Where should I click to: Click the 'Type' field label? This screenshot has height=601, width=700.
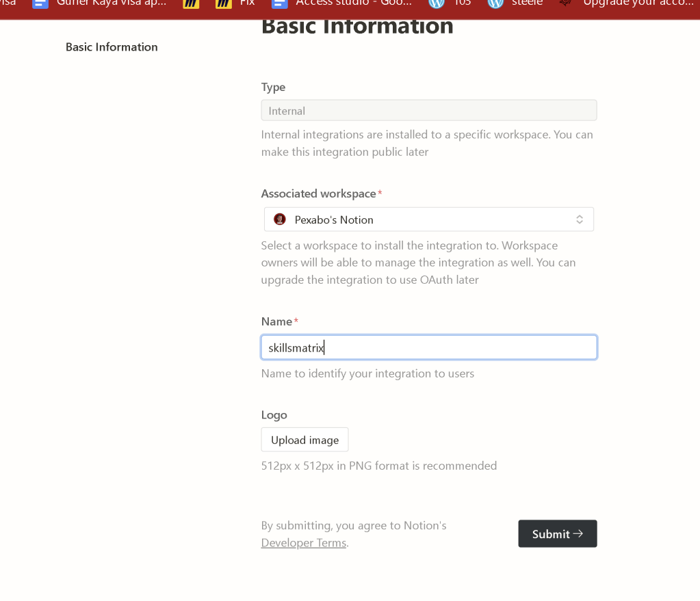click(x=273, y=87)
